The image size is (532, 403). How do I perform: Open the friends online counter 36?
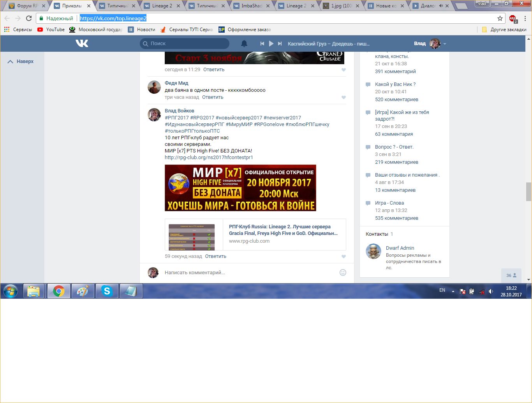click(511, 275)
